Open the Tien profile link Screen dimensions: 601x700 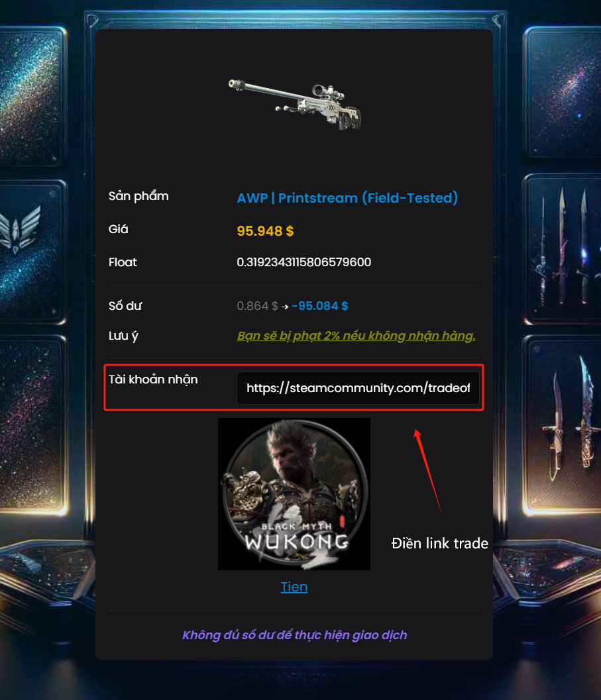[x=294, y=587]
